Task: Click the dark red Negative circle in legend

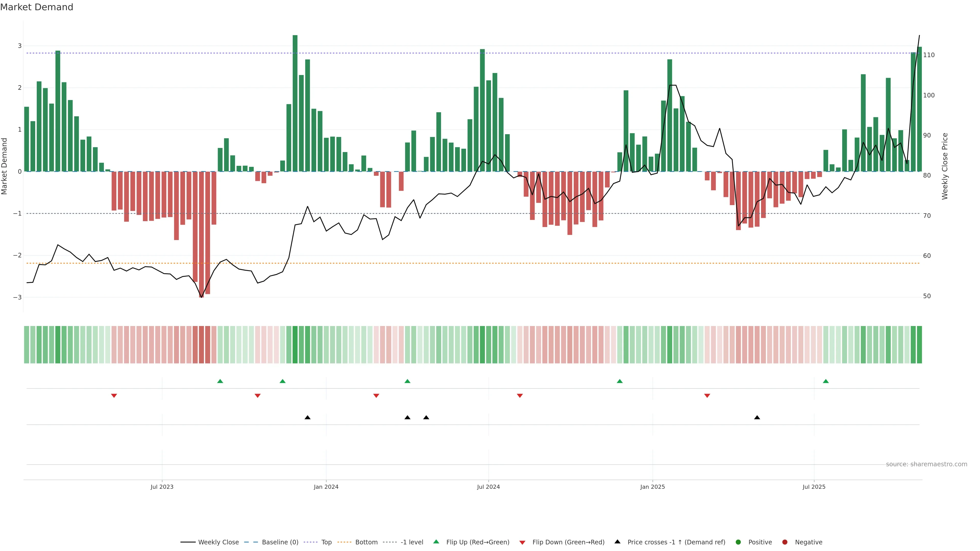Action: [785, 542]
